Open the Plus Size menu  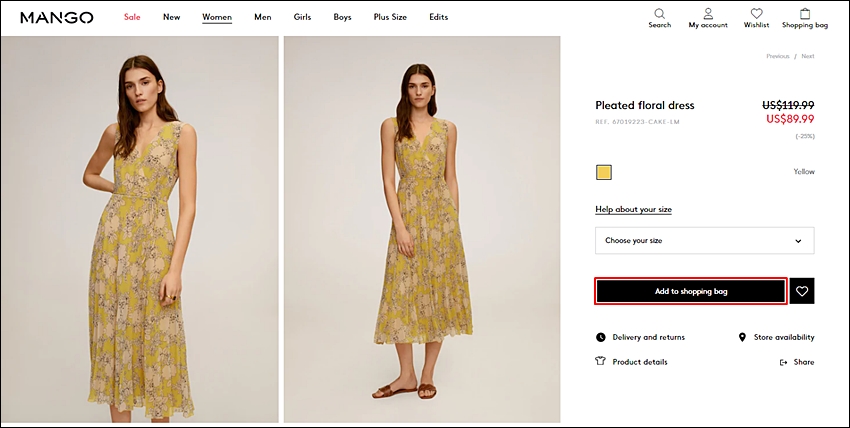coord(390,17)
